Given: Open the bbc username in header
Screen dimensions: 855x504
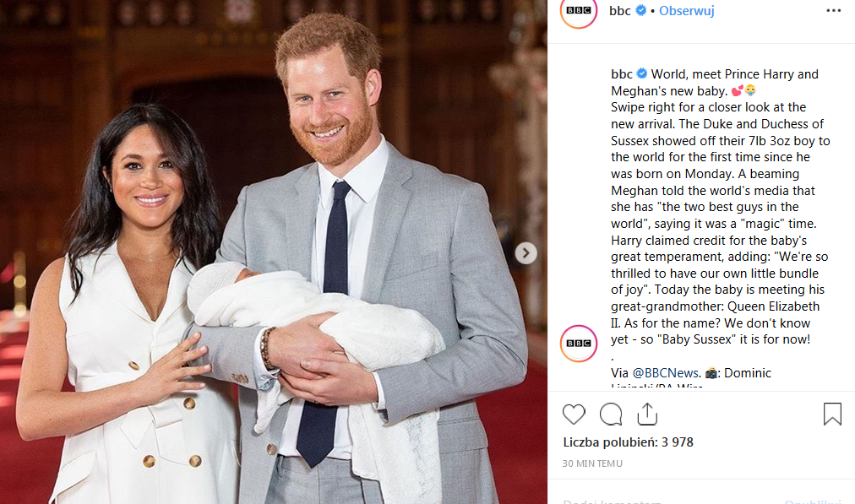Looking at the screenshot, I should (x=620, y=10).
